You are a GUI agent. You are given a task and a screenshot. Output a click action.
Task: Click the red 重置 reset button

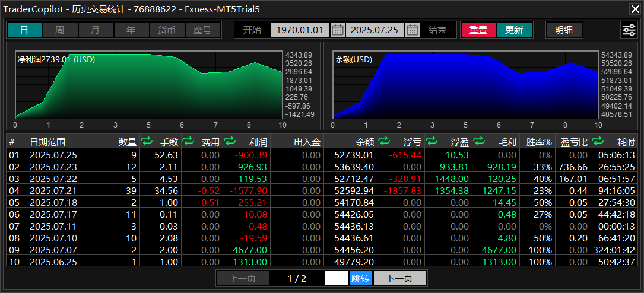478,30
